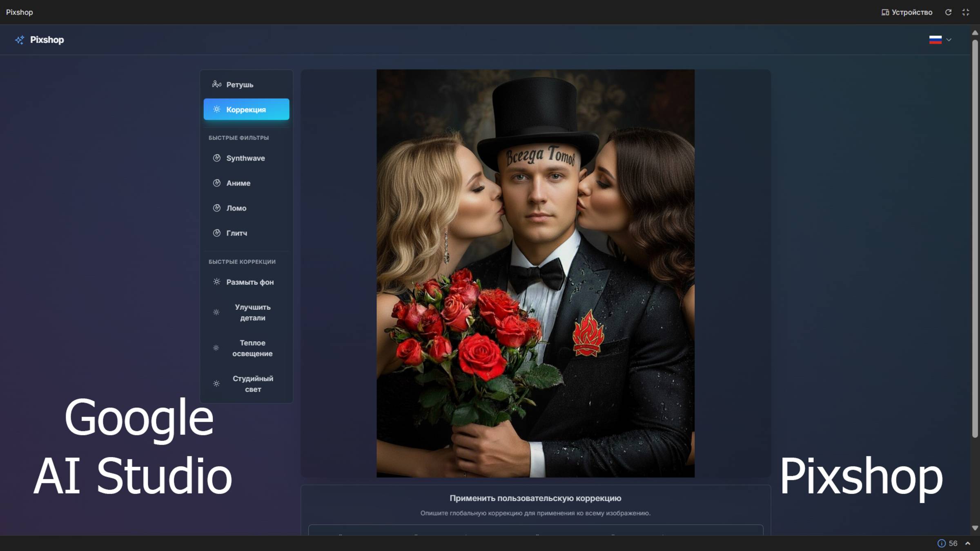Apply the Теплое освещение correction

click(x=246, y=348)
